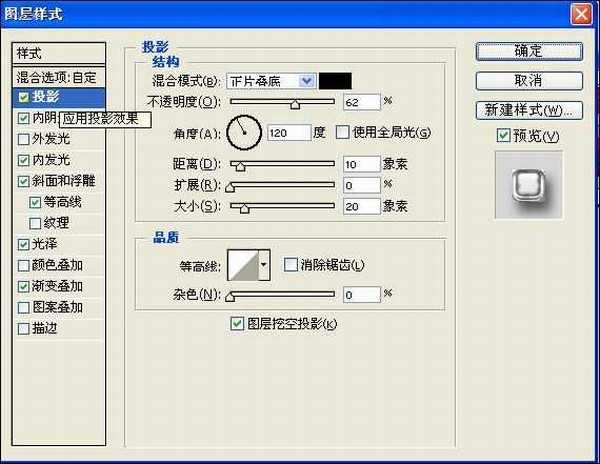Screen dimensions: 600x464
Task: Toggle 图层挖空投影 checkbox
Action: (x=237, y=323)
